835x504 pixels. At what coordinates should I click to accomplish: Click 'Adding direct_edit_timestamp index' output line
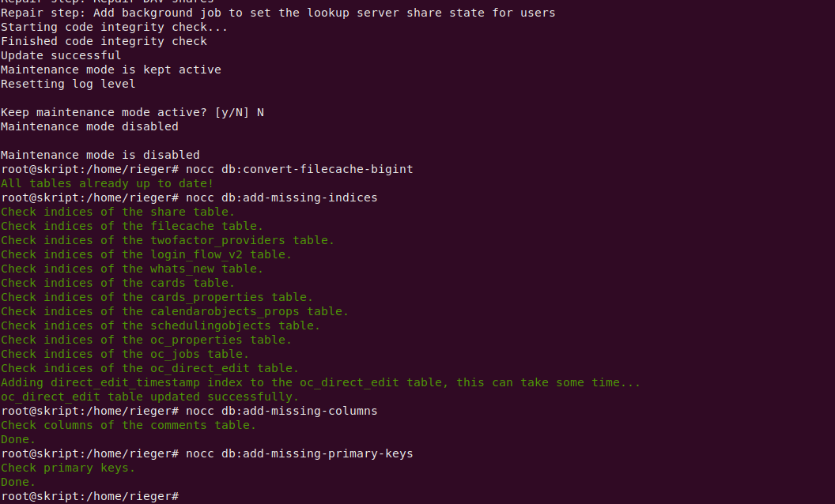[x=320, y=382]
